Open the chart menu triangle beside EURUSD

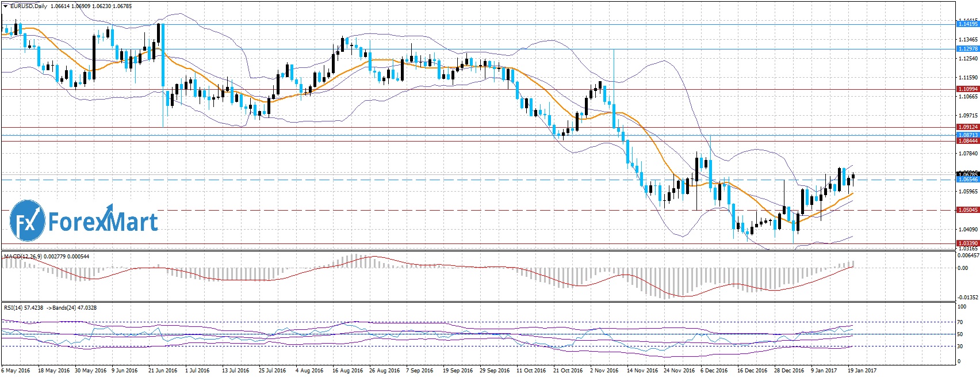[x=5, y=6]
